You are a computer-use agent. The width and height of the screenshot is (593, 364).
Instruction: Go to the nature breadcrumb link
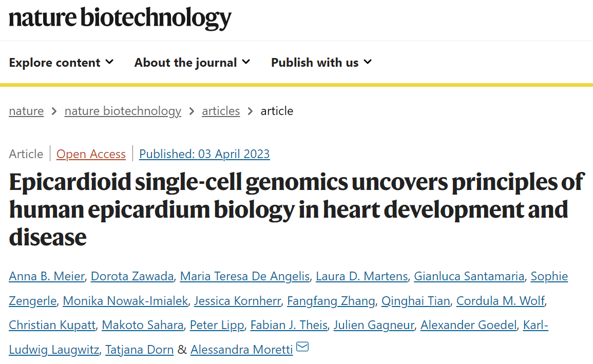coord(27,111)
